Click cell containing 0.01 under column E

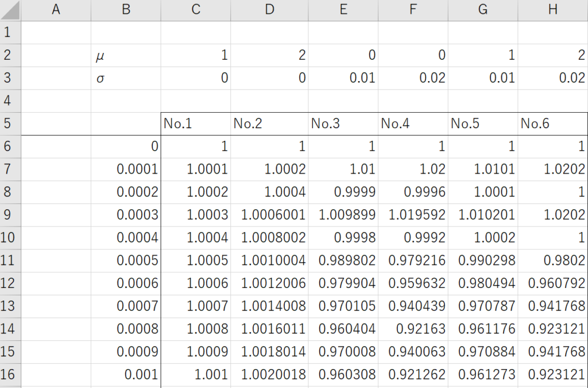click(x=343, y=78)
